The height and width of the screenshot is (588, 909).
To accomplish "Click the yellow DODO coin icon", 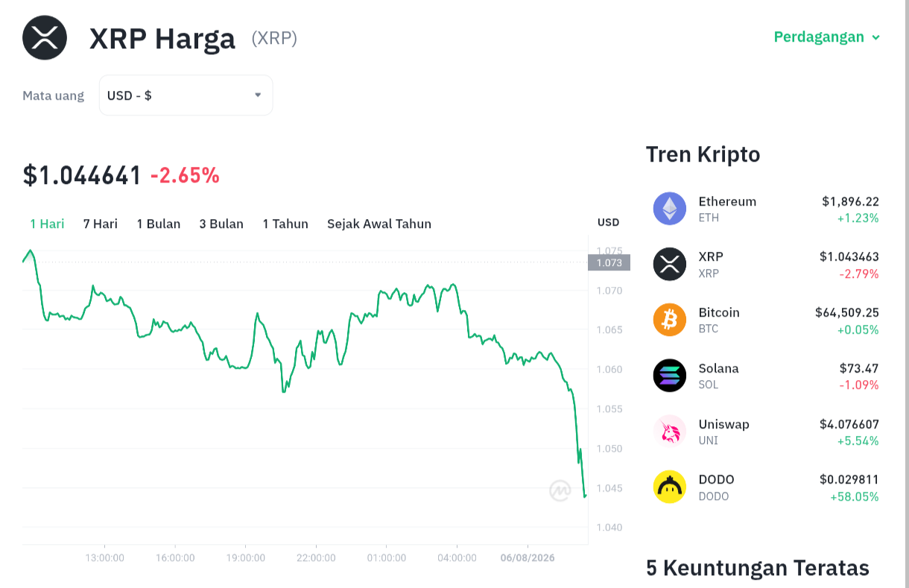I will 670,487.
